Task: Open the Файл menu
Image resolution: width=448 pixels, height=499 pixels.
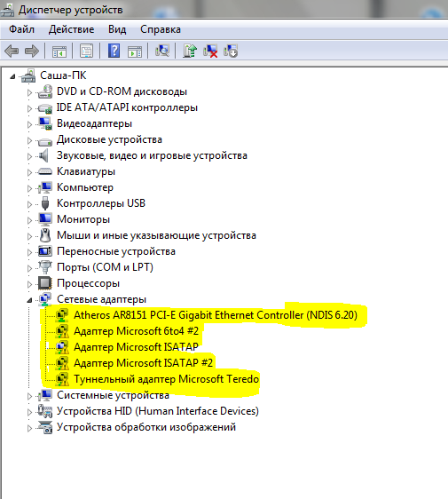Action: [21, 29]
